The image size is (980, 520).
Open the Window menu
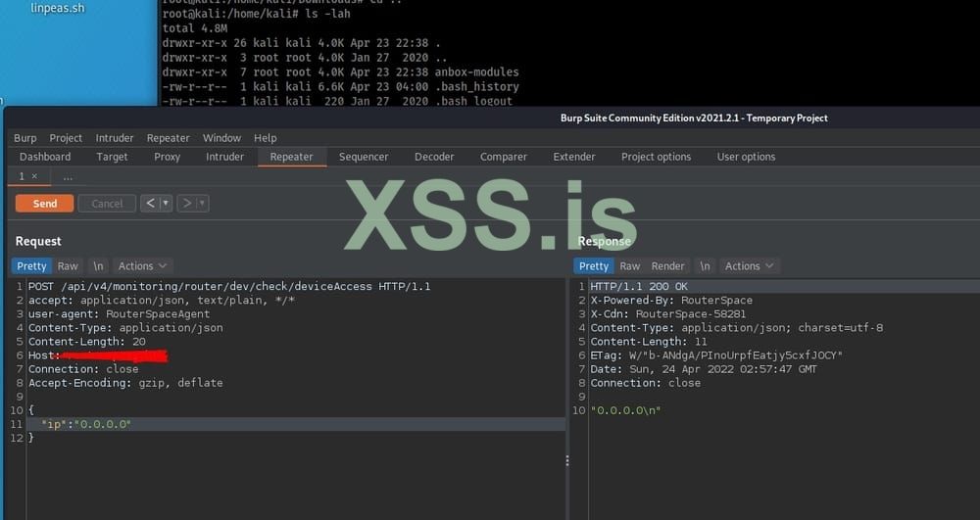[x=221, y=138]
